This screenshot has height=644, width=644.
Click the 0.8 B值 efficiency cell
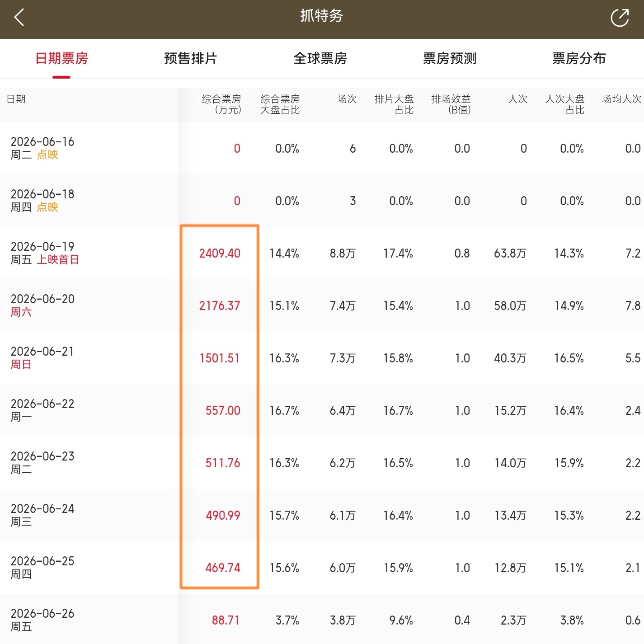click(462, 253)
